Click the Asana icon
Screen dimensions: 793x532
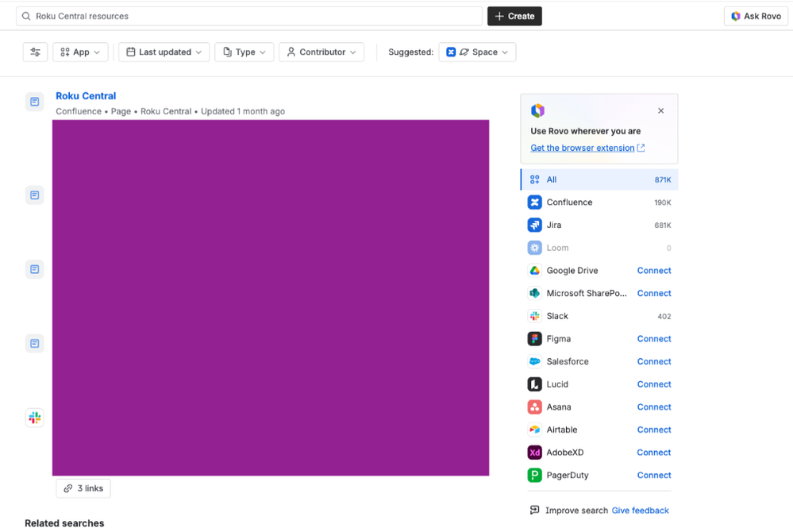coord(534,407)
